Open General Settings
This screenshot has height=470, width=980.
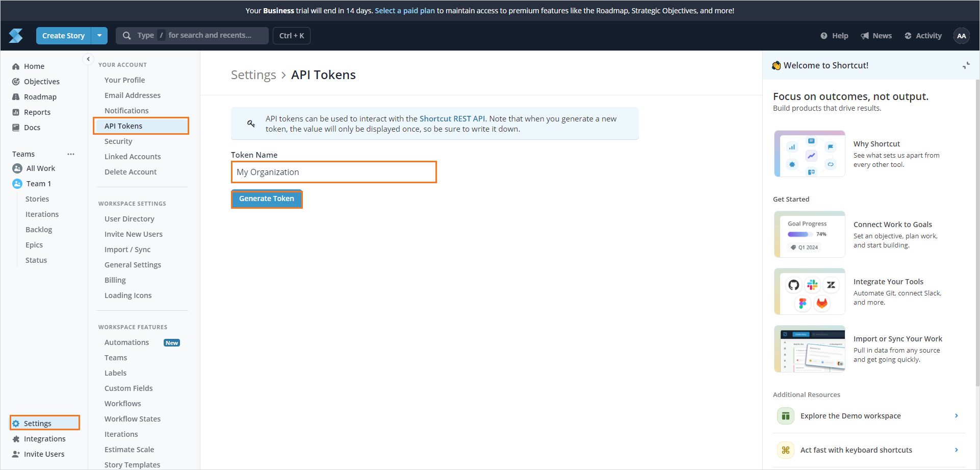[x=133, y=265]
